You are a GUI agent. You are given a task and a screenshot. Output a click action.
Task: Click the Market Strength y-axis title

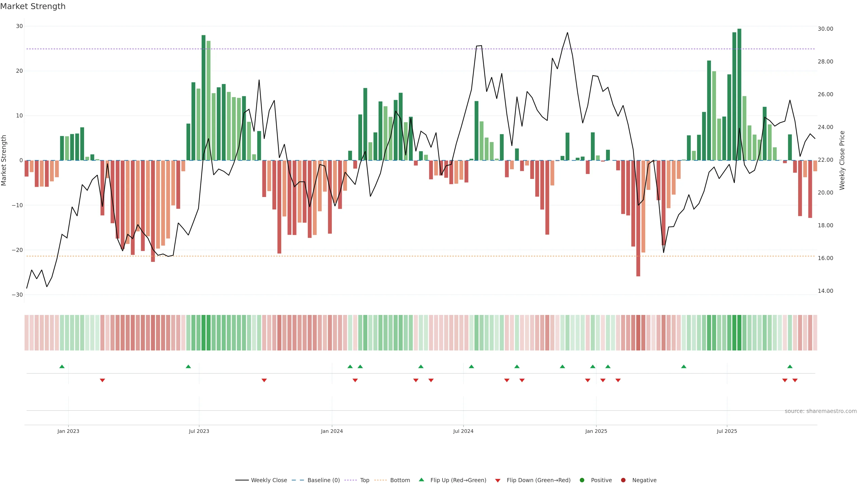pyautogui.click(x=4, y=160)
